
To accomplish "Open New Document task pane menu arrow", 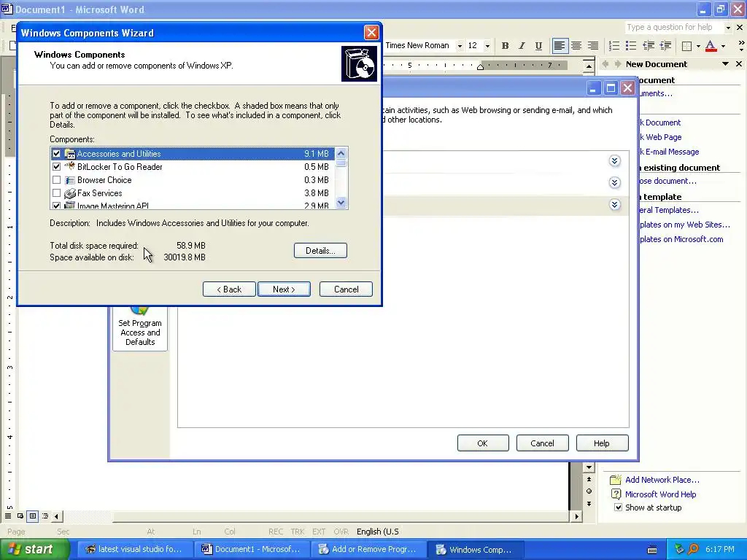I will [725, 64].
